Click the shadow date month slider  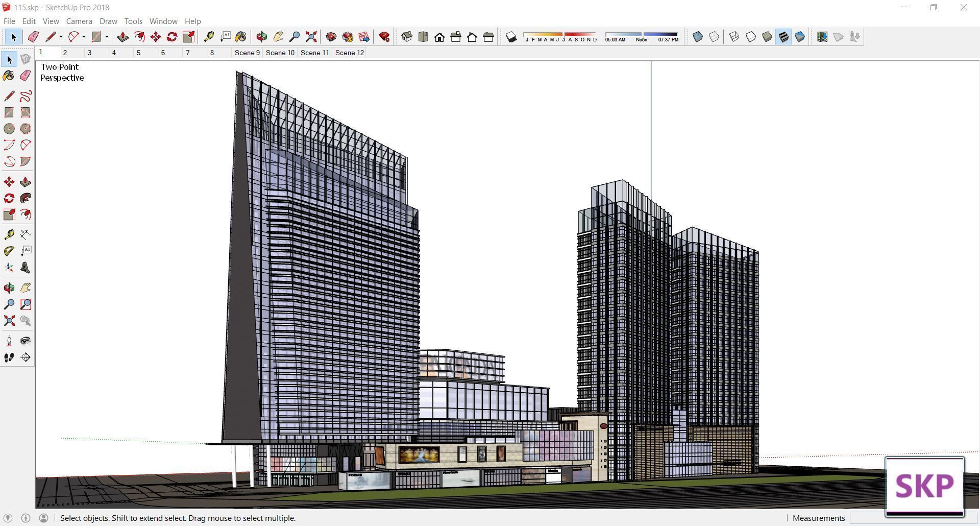[560, 37]
